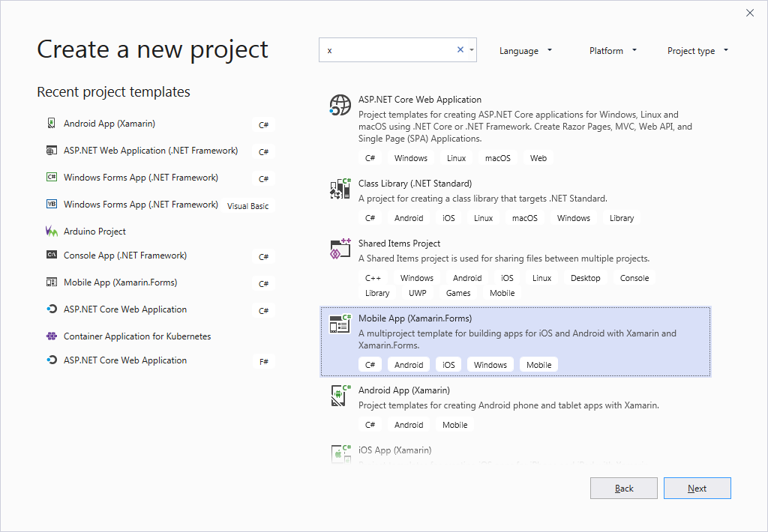
Task: Select the iOS App (Xamarin) template
Action: point(394,450)
